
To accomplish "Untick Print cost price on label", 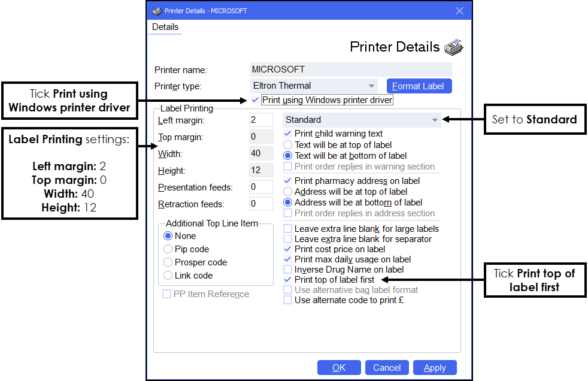I will [x=288, y=249].
